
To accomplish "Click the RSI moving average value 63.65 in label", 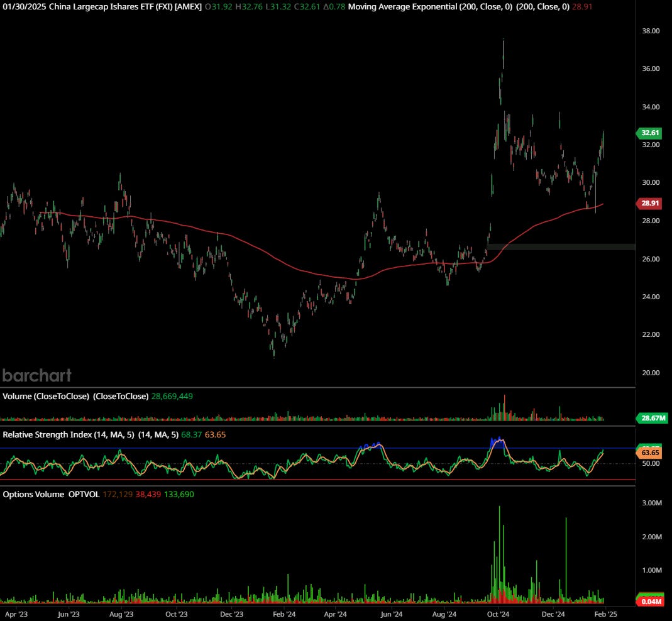I will [x=215, y=434].
